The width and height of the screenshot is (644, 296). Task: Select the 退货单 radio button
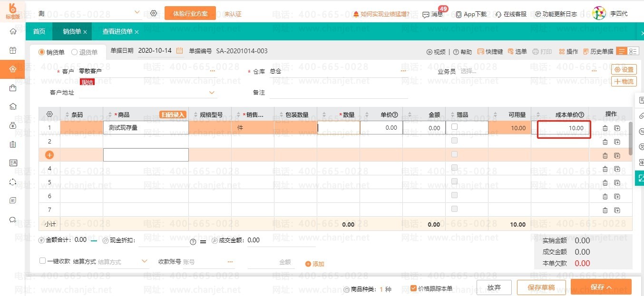click(x=75, y=52)
